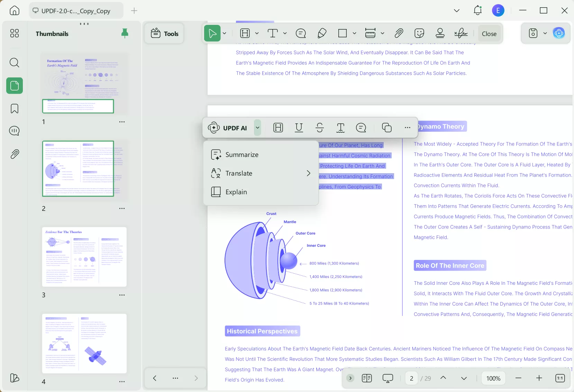Open the 100% zoom level dropdown

coord(493,378)
